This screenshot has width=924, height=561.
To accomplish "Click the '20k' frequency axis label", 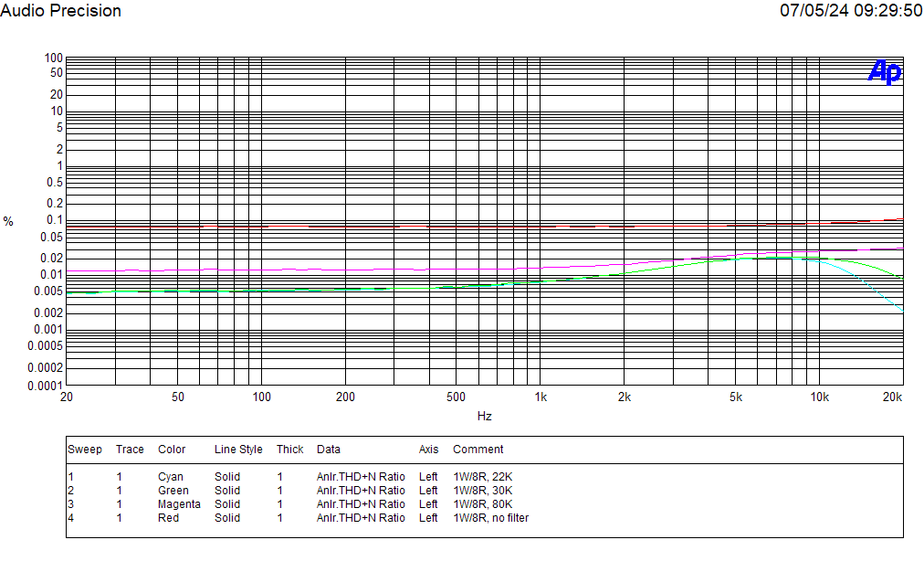I will (x=892, y=397).
